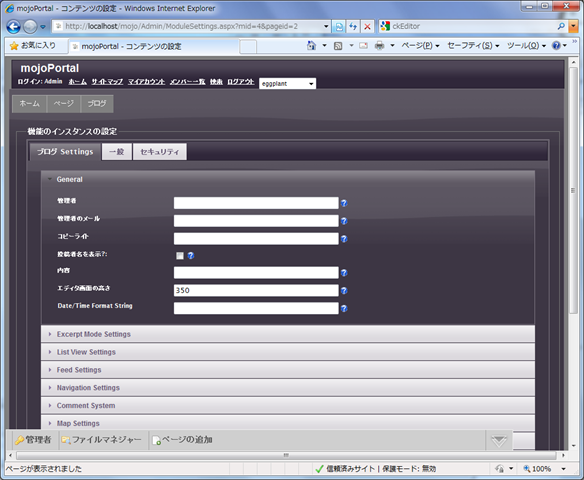This screenshot has width=584, height=480.
Task: Click the ページ site menu tab
Action: [64, 104]
